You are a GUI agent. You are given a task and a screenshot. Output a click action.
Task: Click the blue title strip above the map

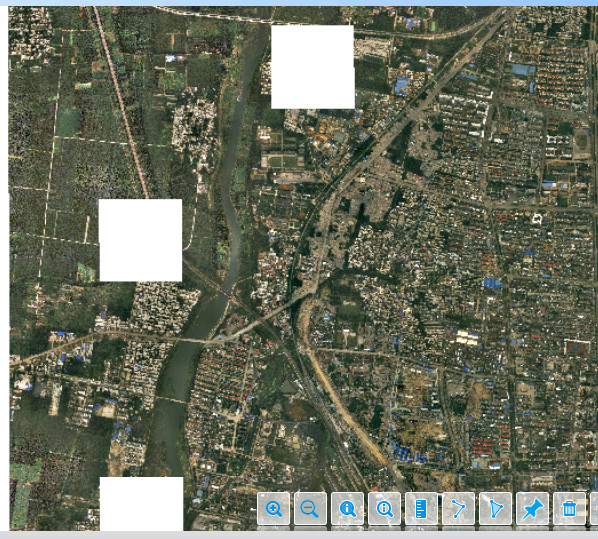click(x=299, y=3)
